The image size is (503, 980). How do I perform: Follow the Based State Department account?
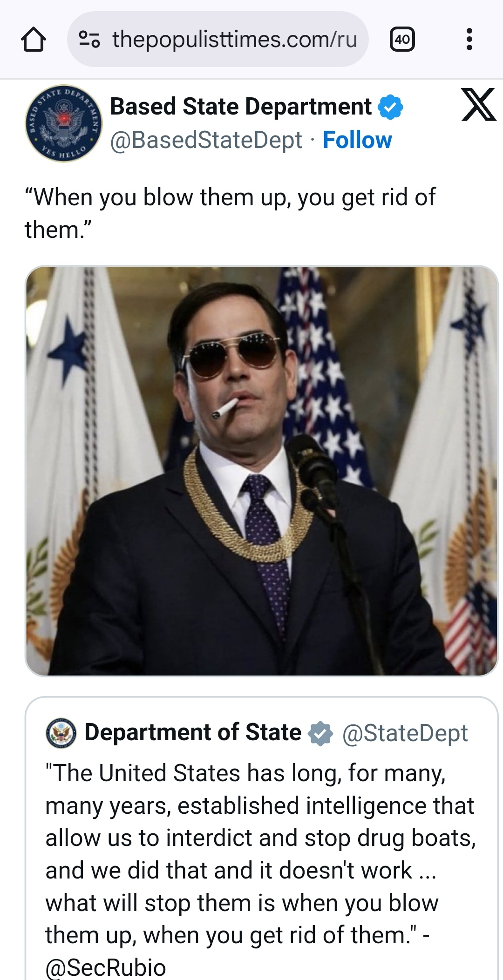pyautogui.click(x=357, y=140)
